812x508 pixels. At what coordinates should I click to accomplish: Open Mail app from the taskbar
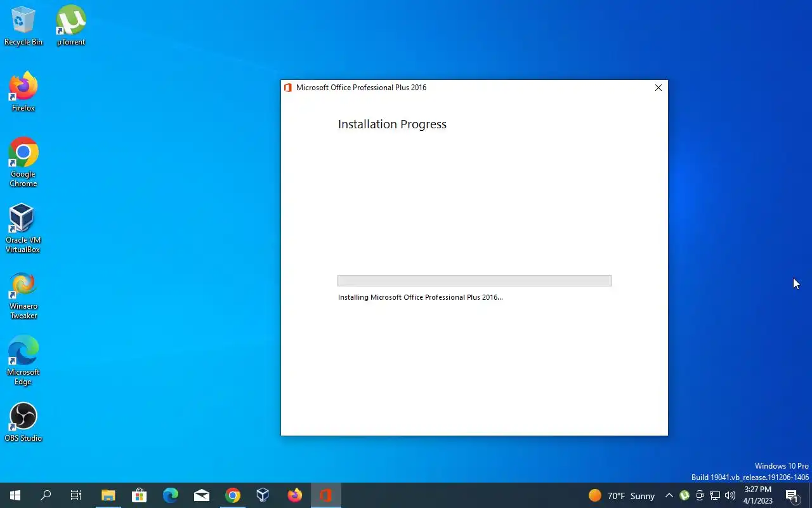(202, 495)
